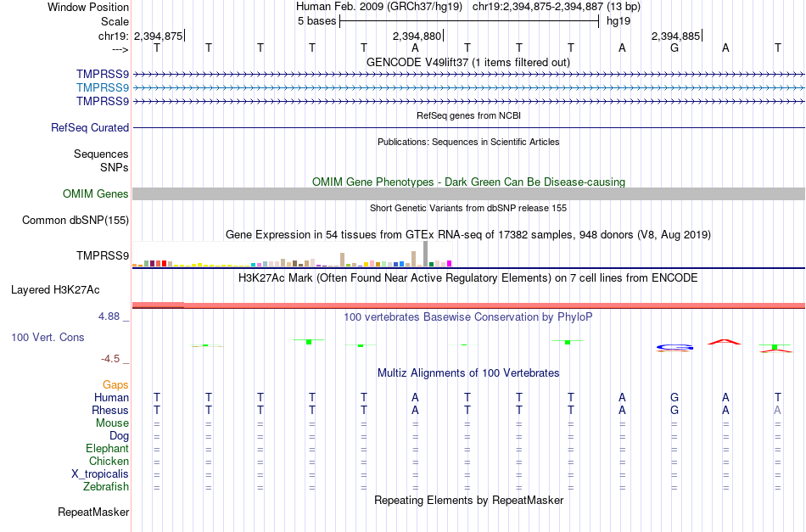
Task: Click the GENCODE V49lift37 track title
Action: point(467,62)
